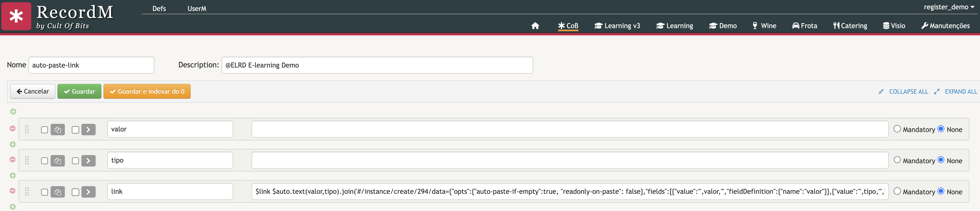Open the UserM menu
The width and height of the screenshot is (980, 211).
tap(197, 8)
